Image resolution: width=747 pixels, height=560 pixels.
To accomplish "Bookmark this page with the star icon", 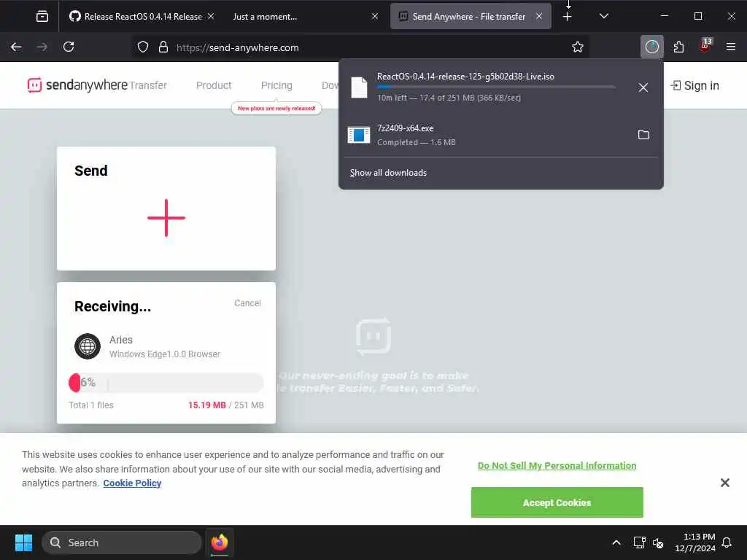I will click(x=578, y=47).
